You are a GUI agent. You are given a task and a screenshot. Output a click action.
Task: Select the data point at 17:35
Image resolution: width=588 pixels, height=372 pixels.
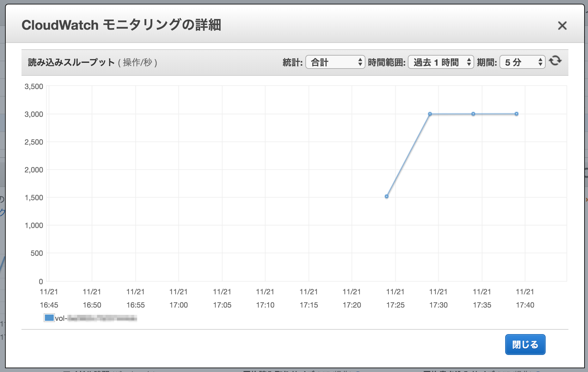[x=473, y=114]
